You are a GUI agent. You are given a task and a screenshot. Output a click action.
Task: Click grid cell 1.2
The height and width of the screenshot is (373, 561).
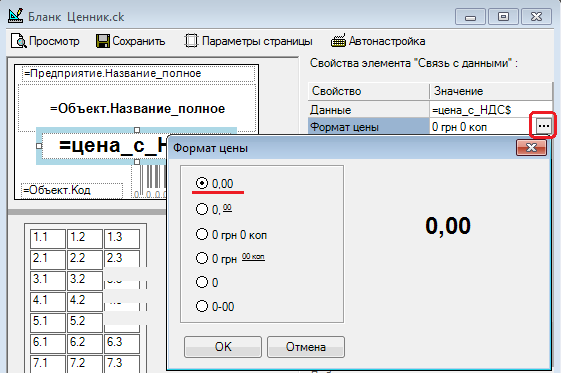point(85,239)
